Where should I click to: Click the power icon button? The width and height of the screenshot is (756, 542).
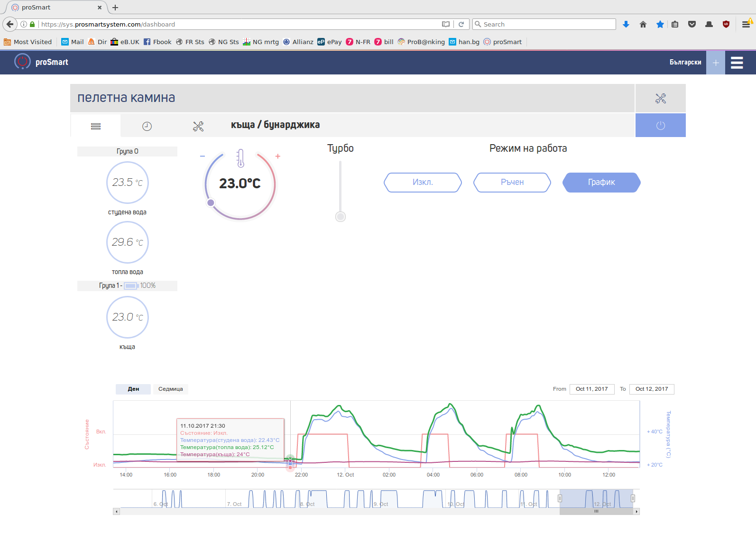click(x=660, y=126)
